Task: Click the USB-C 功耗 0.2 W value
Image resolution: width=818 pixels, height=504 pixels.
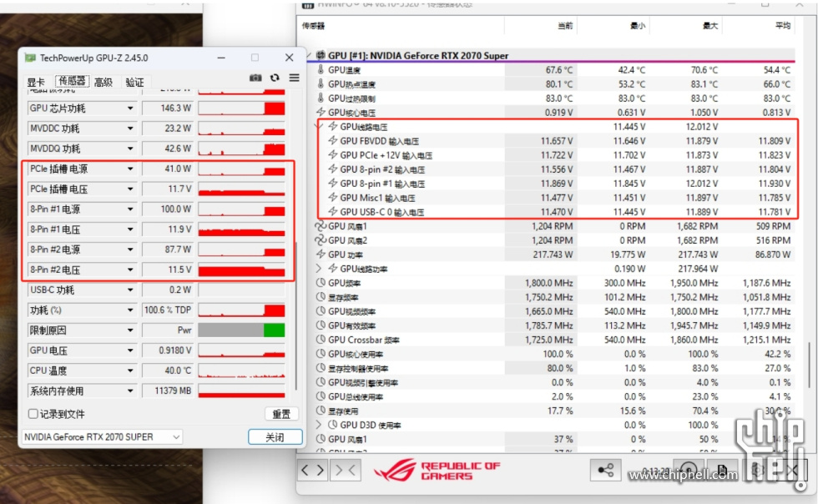Action: [x=168, y=290]
